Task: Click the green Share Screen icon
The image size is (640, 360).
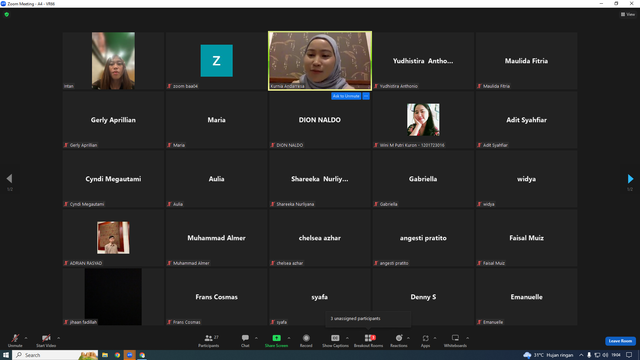Action: [x=276, y=338]
